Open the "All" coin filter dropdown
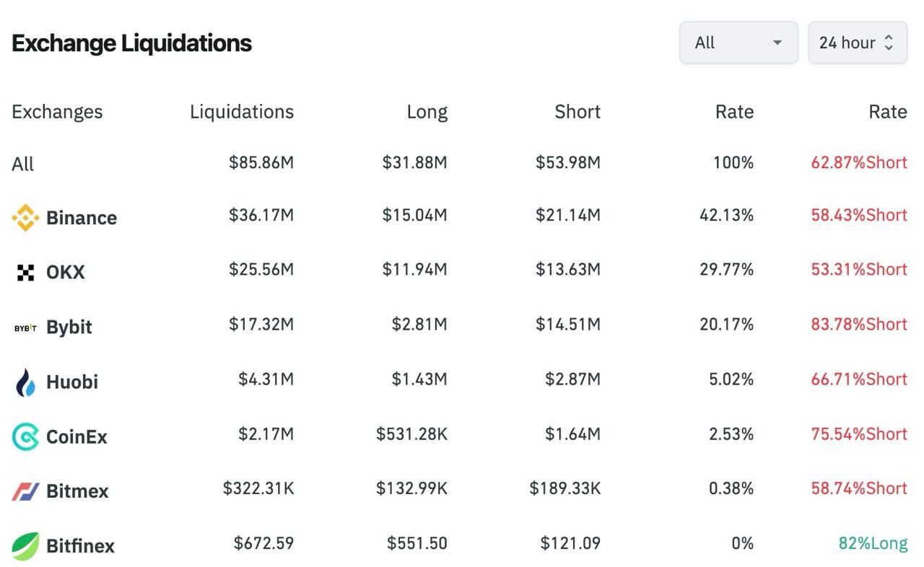The image size is (924, 567). click(738, 43)
